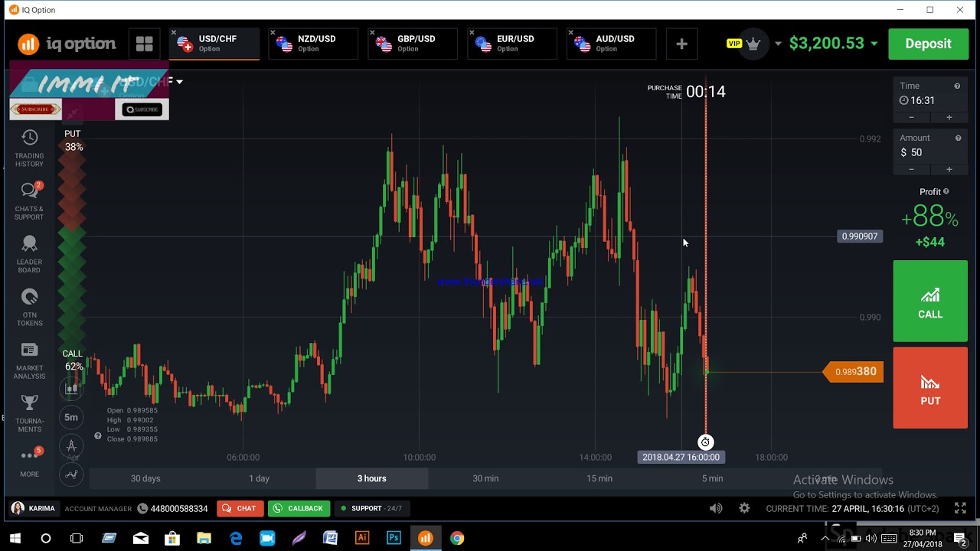980x551 pixels.
Task: Open Adobe Illustrator from the taskbar
Action: coord(362,538)
